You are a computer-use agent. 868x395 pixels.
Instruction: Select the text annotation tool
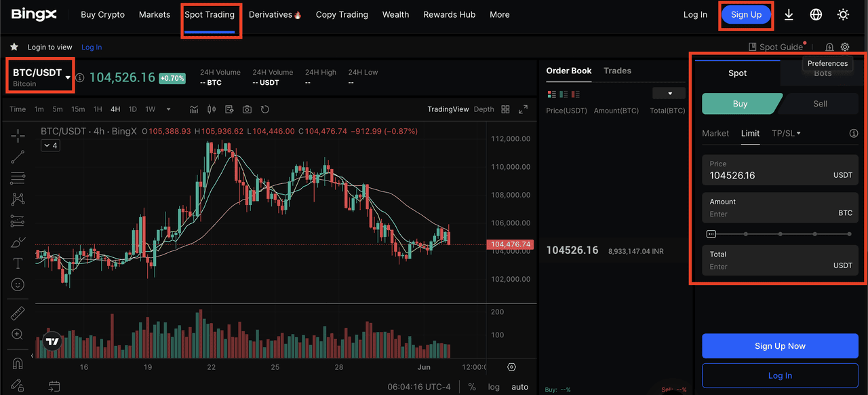click(x=18, y=263)
